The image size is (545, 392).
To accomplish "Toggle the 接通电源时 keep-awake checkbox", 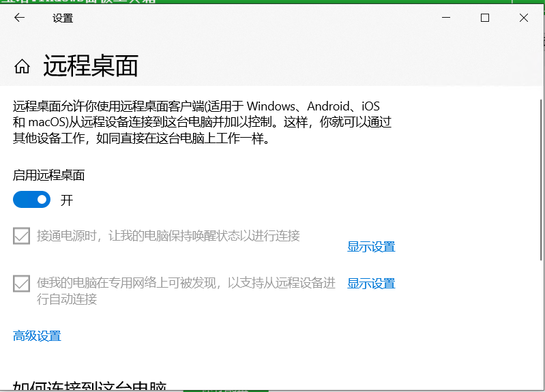I will point(22,236).
